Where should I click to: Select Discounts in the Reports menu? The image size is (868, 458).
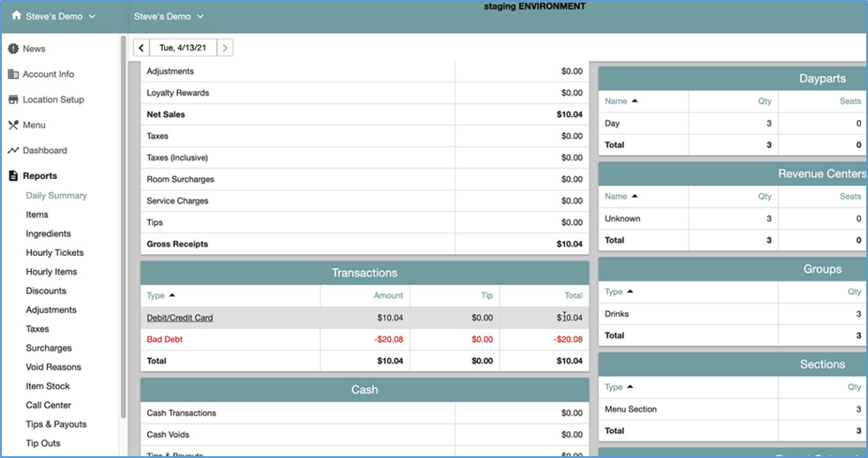(x=46, y=291)
